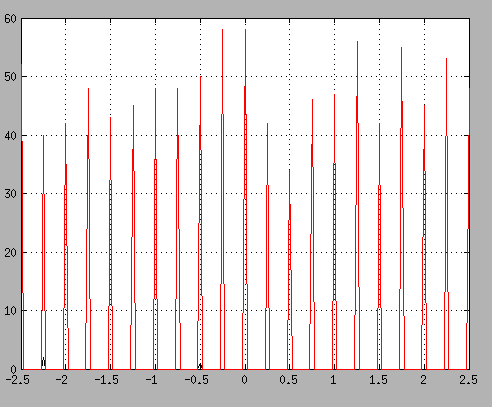
Task: Click the y-axis label 10
Action: click(x=10, y=311)
